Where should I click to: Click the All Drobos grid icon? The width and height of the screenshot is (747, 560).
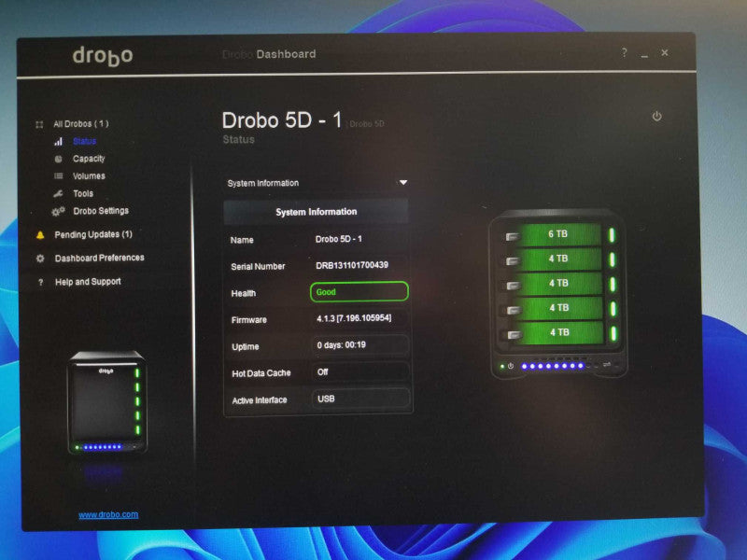click(x=39, y=125)
